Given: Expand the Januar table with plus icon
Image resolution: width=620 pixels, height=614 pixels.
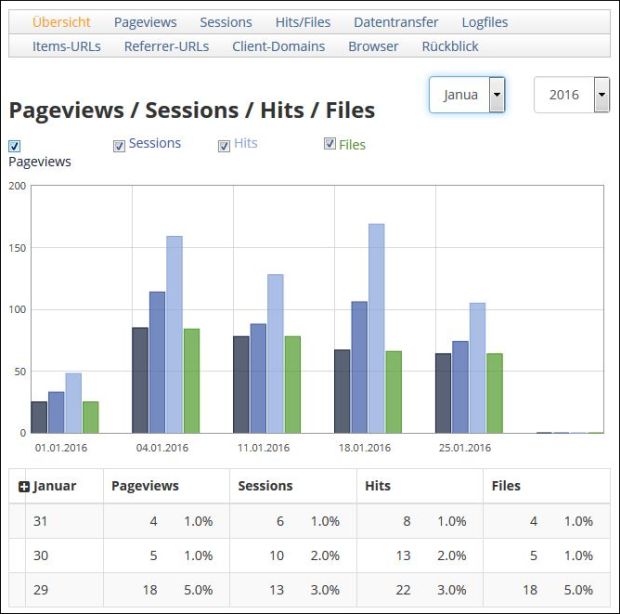Looking at the screenshot, I should [x=24, y=487].
